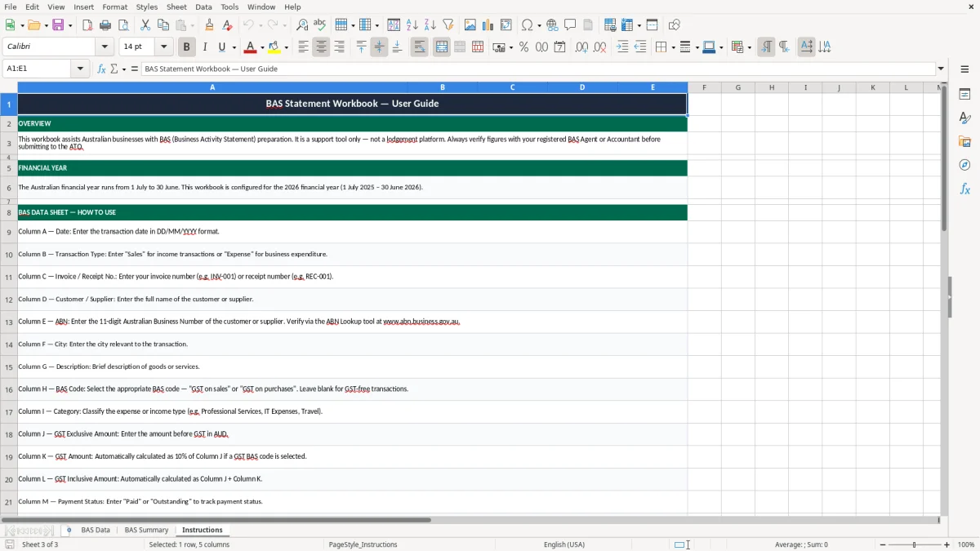The width and height of the screenshot is (980, 551).
Task: Run the spelling check
Action: 320,25
